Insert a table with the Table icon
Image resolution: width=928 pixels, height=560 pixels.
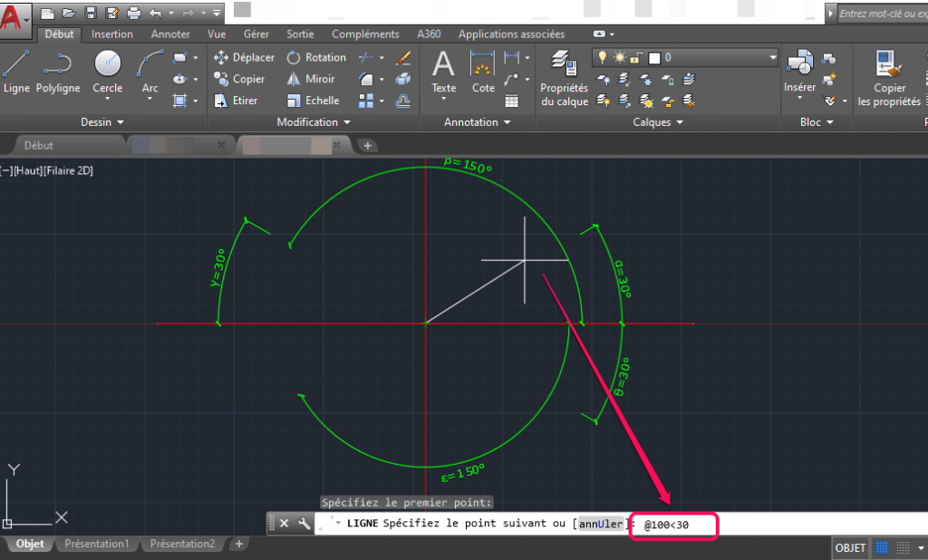[512, 101]
